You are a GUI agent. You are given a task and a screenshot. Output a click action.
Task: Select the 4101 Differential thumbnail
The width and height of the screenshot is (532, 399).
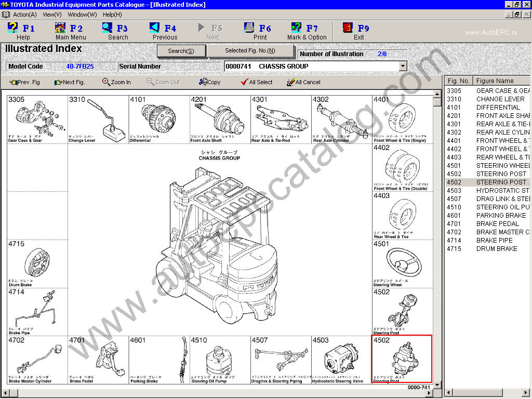click(x=159, y=119)
